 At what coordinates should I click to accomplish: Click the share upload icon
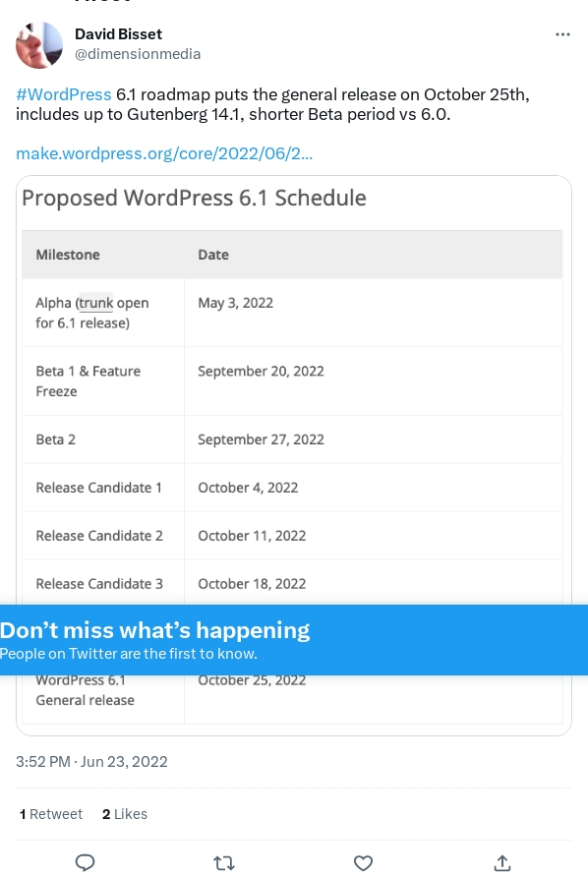coord(502,863)
